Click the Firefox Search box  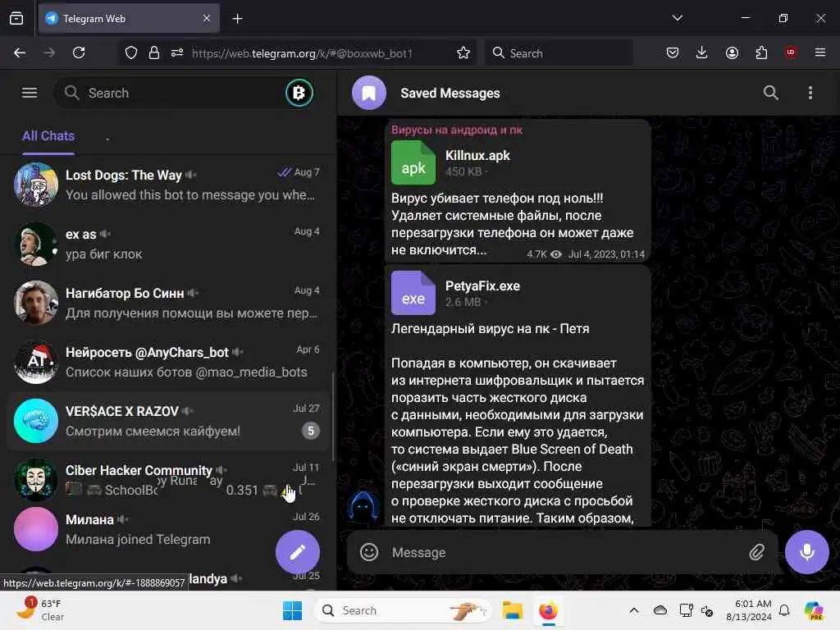pyautogui.click(x=559, y=53)
